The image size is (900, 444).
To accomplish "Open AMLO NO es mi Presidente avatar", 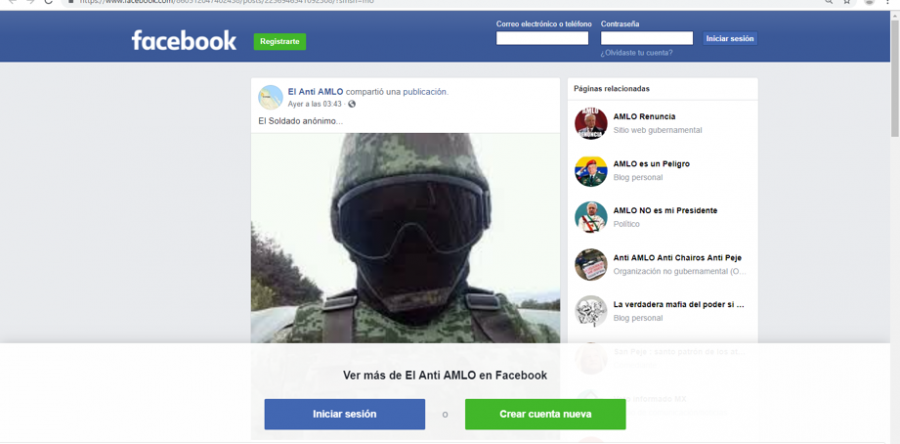I will [591, 217].
